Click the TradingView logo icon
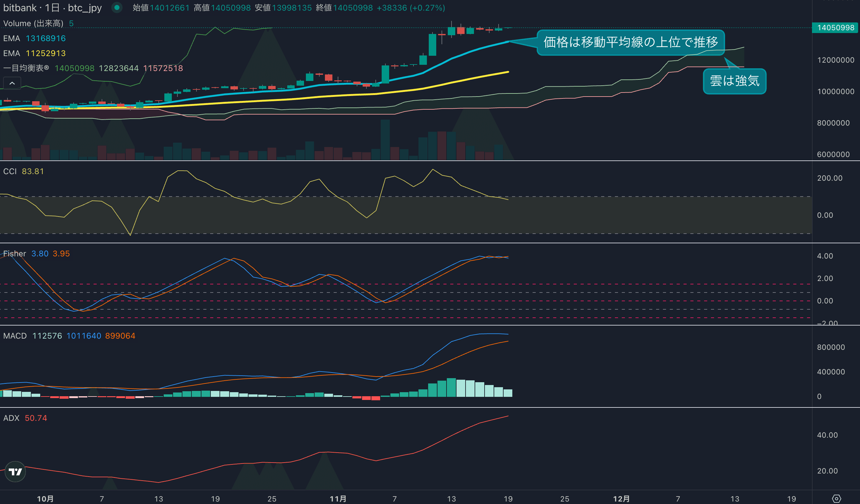Screen dimensions: 860x504 click(15, 472)
